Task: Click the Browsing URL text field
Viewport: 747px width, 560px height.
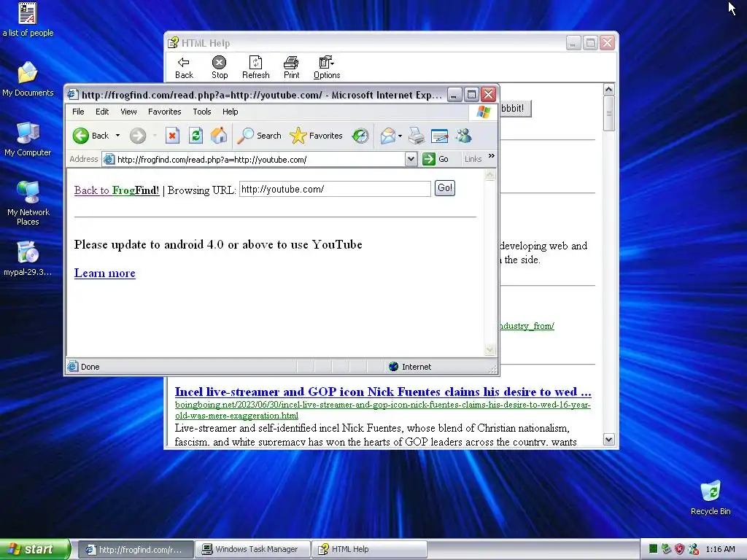Action: (x=335, y=189)
